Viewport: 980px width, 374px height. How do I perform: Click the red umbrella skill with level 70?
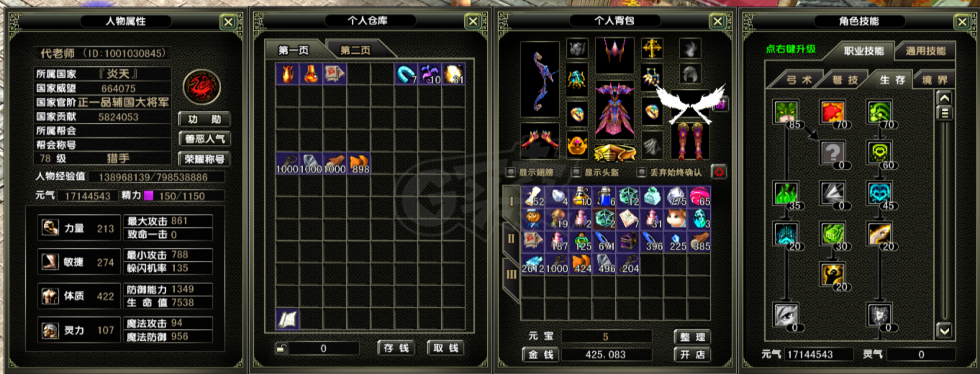(832, 113)
